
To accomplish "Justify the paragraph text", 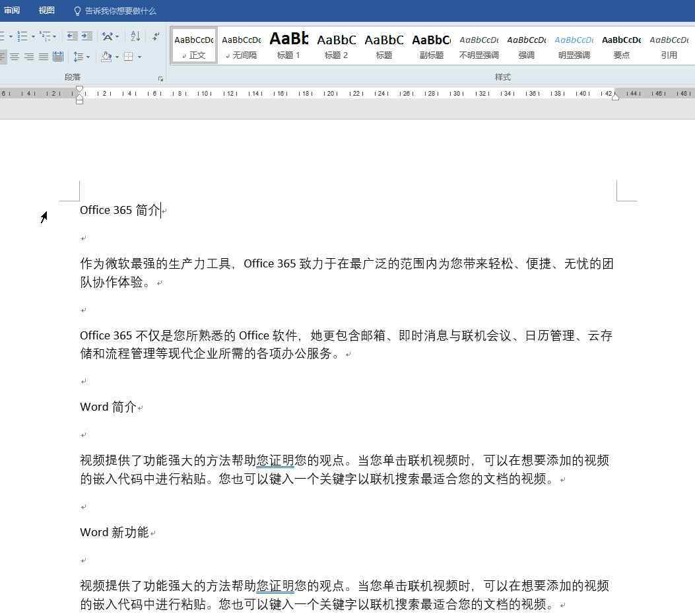I will click(44, 57).
